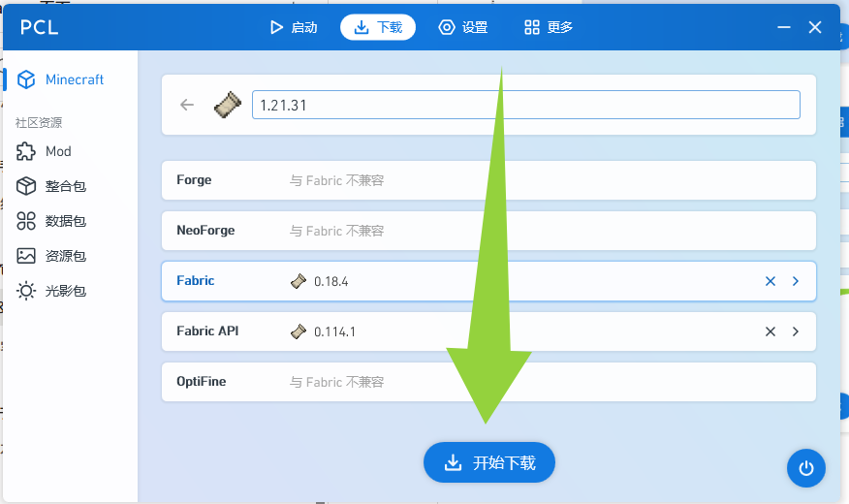Click the 开始下载 start download button
Image resolution: width=849 pixels, height=504 pixels.
coord(488,462)
